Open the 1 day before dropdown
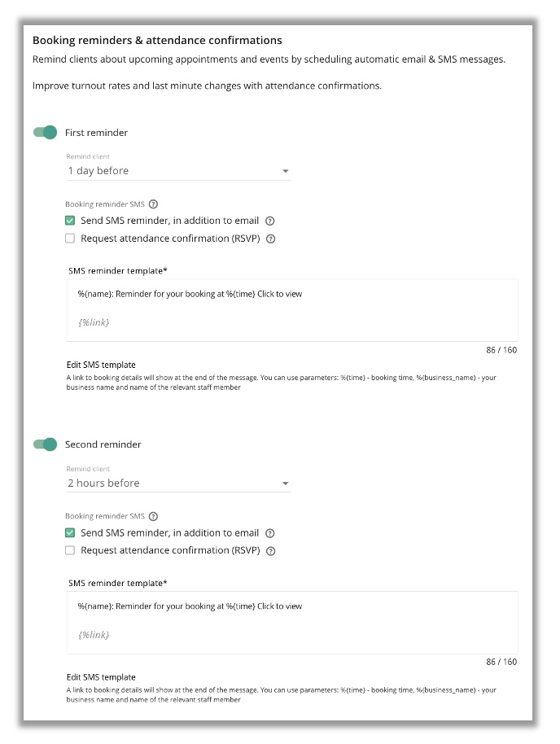The height and width of the screenshot is (744, 560). [x=178, y=171]
